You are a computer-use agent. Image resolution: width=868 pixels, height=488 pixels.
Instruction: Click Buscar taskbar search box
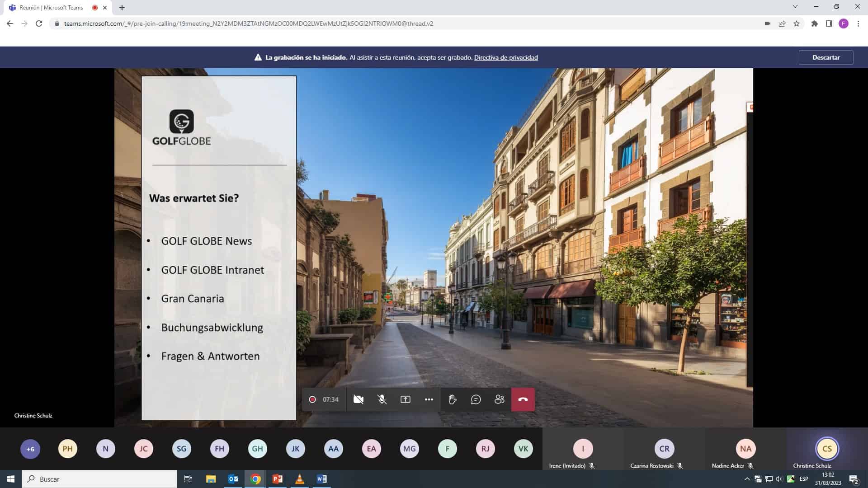point(99,479)
